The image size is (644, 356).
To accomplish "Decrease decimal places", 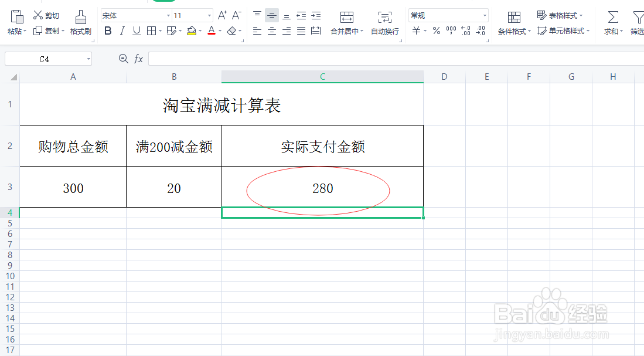I will click(481, 31).
